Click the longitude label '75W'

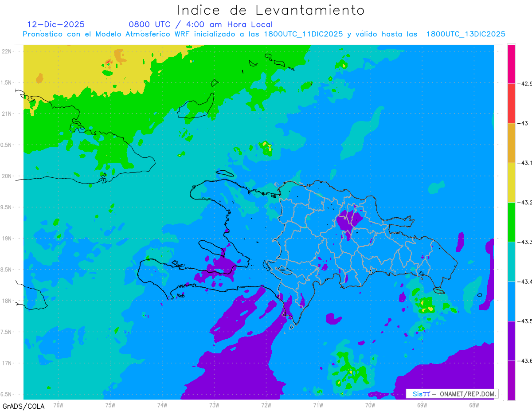click(x=110, y=405)
